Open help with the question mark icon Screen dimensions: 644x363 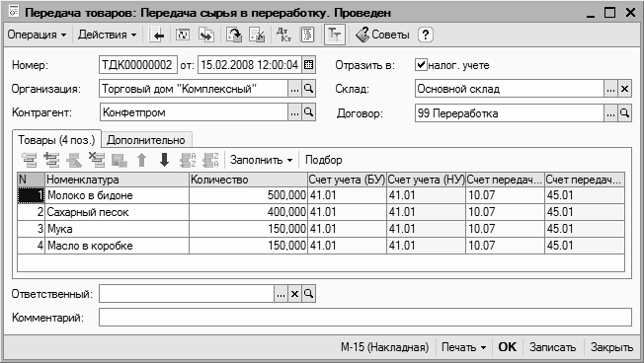(426, 36)
